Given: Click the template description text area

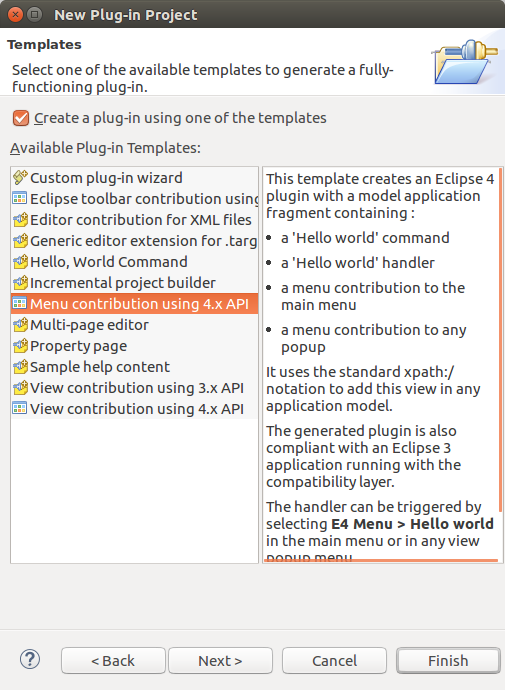Looking at the screenshot, I should pos(381,365).
